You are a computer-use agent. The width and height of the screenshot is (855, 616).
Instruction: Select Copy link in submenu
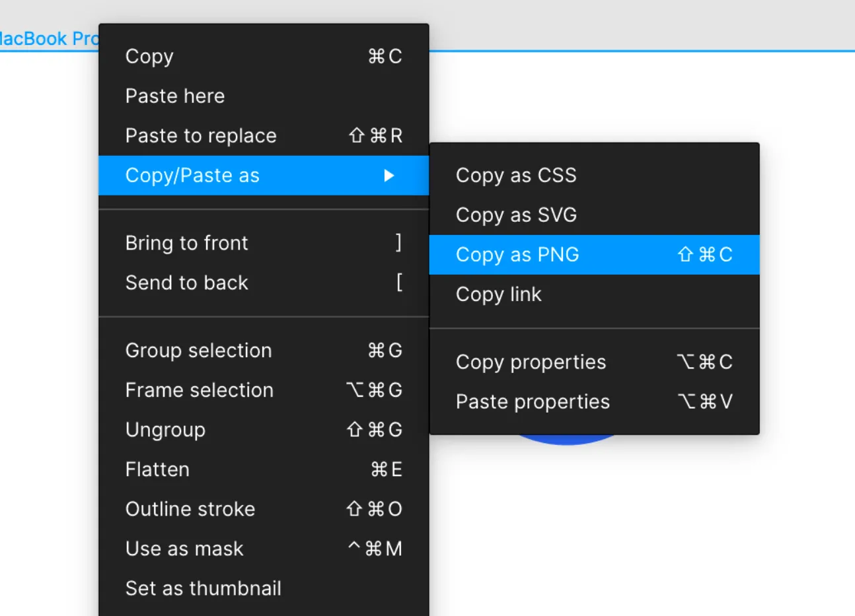(594, 294)
